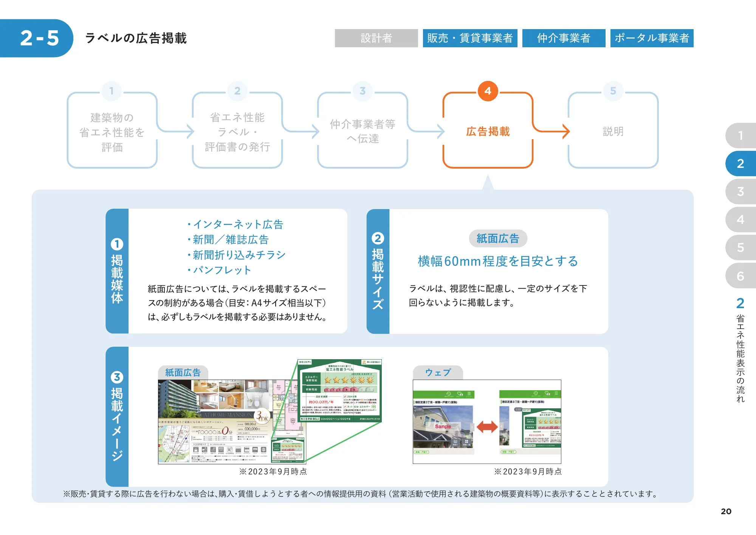Screen dimensions: 756x535
Task: Toggle the ZEH水準 checkbox on the label
Action: (345, 397)
